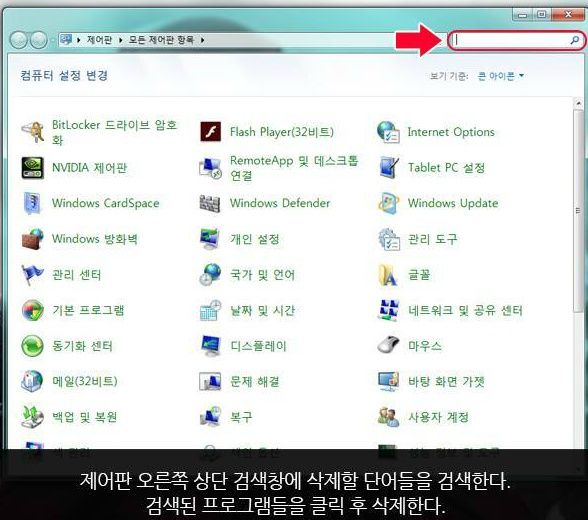The image size is (588, 520).
Task: Open the 동기화 센터 icon
Action: click(x=33, y=346)
